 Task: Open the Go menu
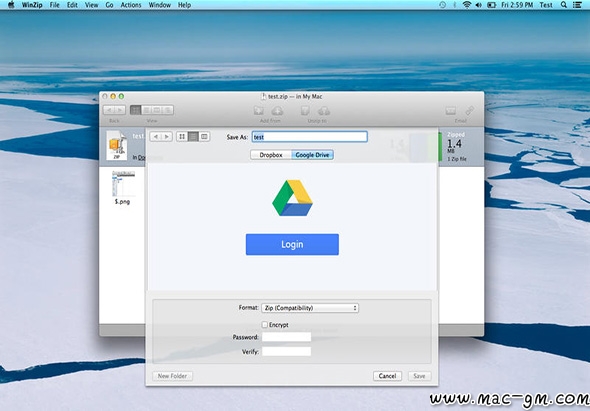coord(109,5)
